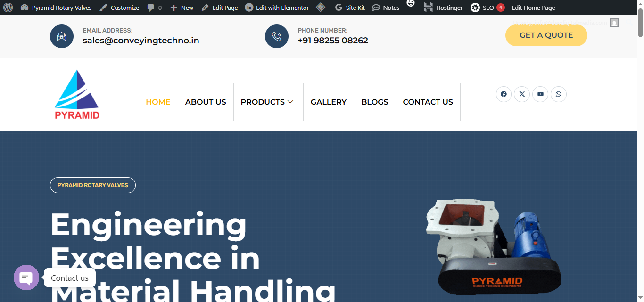644x302 pixels.
Task: Click the email envelope icon
Action: pyautogui.click(x=62, y=36)
